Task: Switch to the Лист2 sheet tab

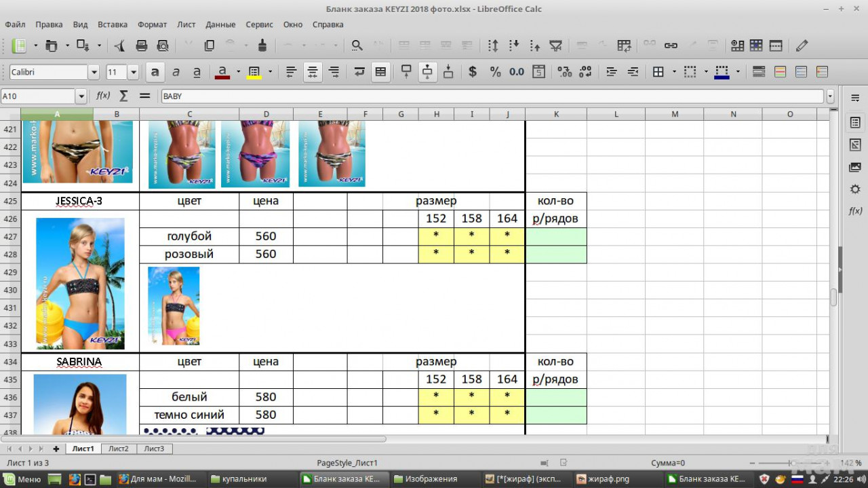Action: pos(119,449)
